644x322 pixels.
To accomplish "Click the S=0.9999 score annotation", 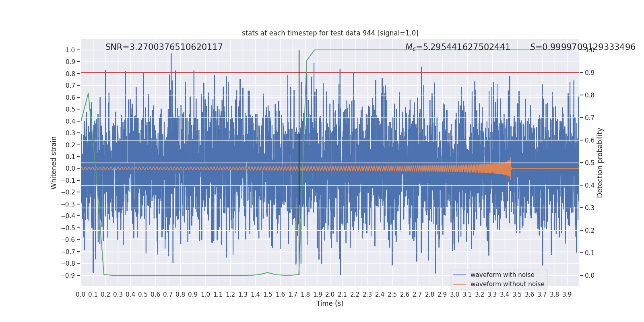I will pos(582,47).
